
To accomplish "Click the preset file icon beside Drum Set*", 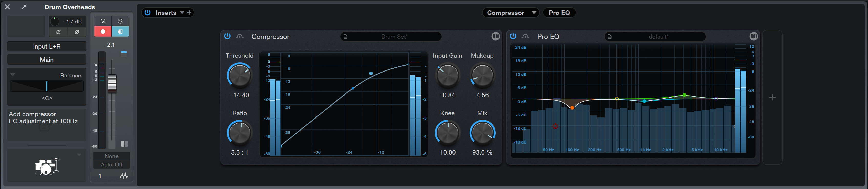I will (x=345, y=36).
